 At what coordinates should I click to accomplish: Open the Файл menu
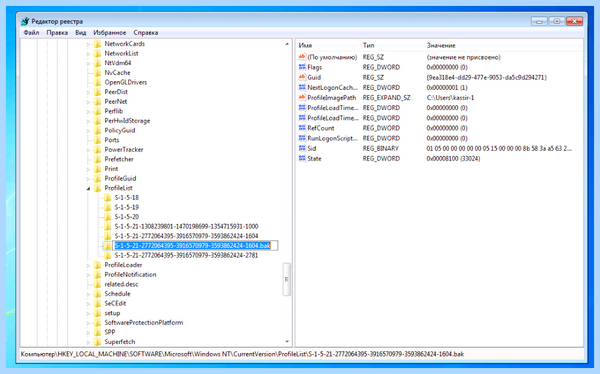click(31, 33)
